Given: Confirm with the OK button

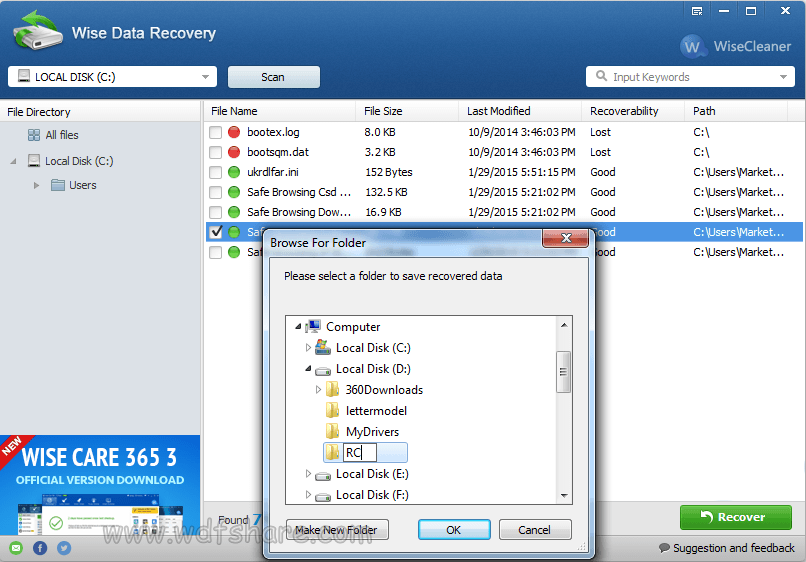Looking at the screenshot, I should click(454, 530).
